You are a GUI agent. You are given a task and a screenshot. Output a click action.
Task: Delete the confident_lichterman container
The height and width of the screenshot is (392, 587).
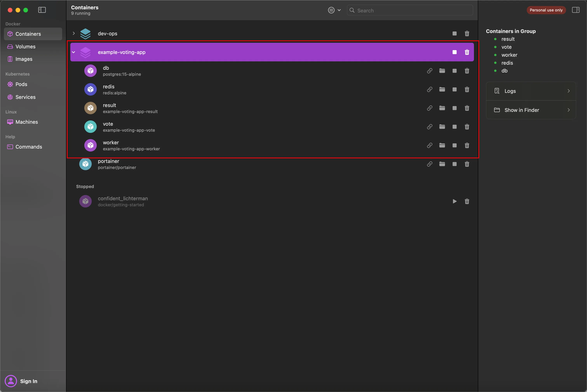467,201
